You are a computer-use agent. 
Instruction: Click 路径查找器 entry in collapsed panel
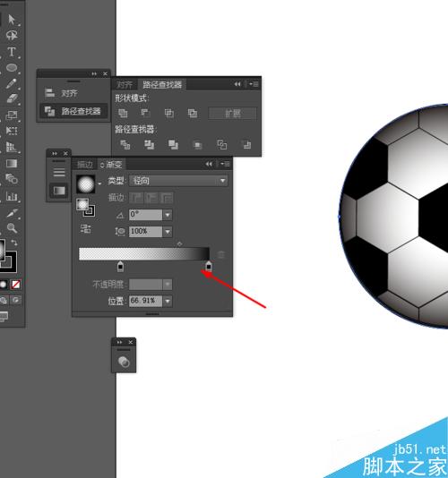point(73,111)
